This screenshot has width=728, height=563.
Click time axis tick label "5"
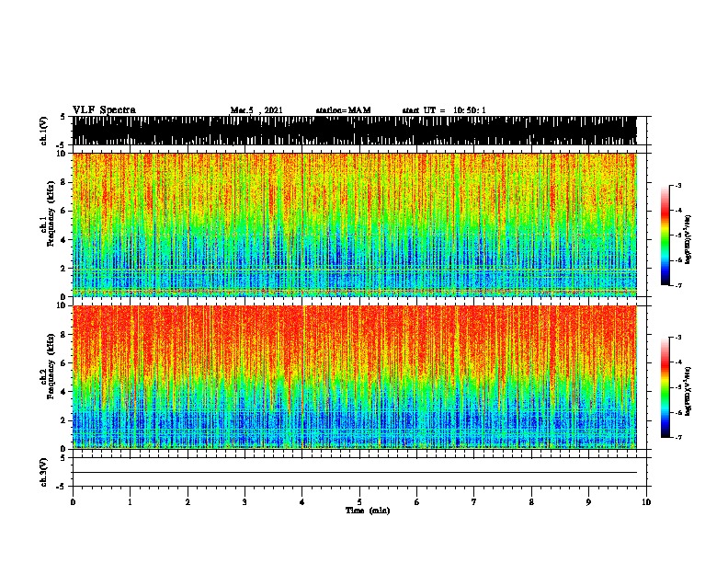click(x=359, y=502)
